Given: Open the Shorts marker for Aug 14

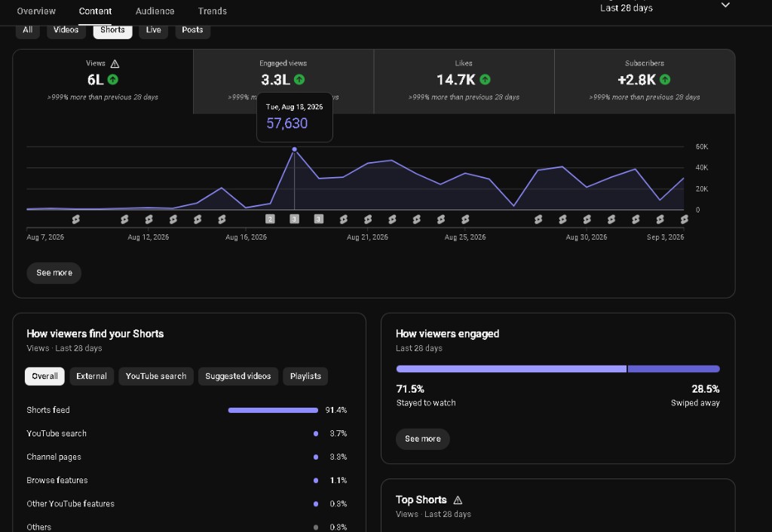Looking at the screenshot, I should [x=198, y=219].
